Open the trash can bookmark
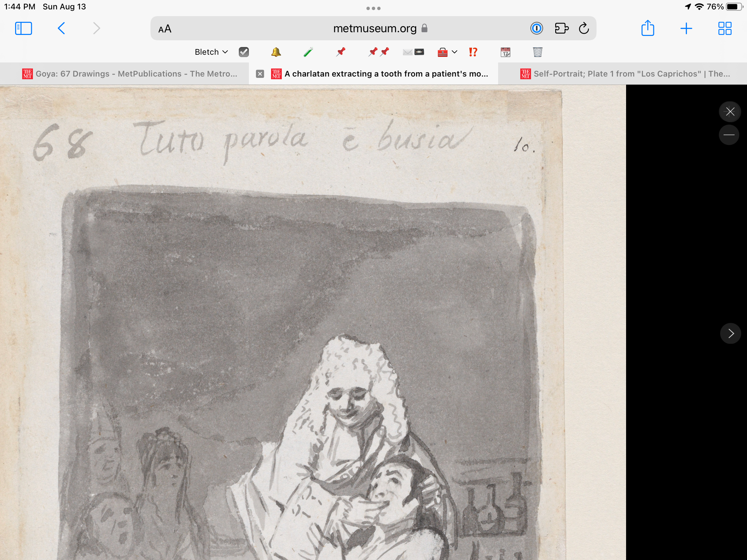747x560 pixels. point(537,52)
